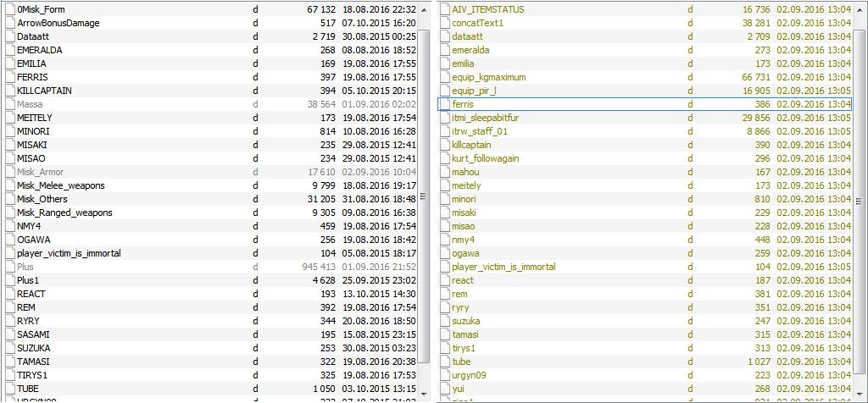Select REM in the left pane
Screen dimensions: 868x403
pos(210,307)
